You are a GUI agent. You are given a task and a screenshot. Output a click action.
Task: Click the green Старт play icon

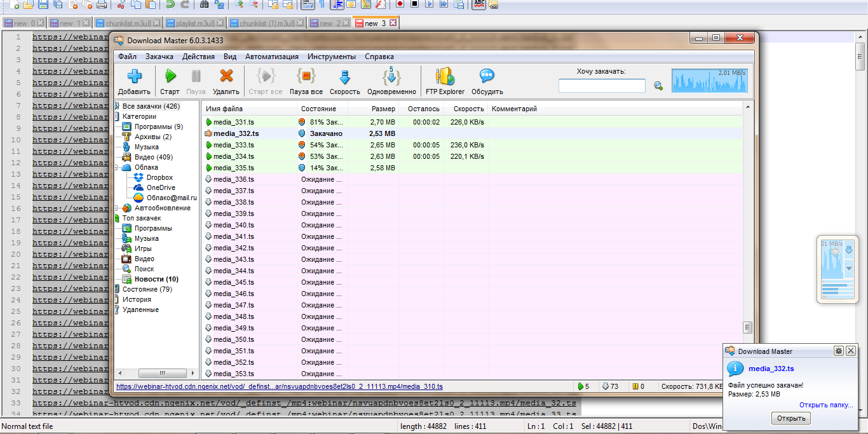170,76
